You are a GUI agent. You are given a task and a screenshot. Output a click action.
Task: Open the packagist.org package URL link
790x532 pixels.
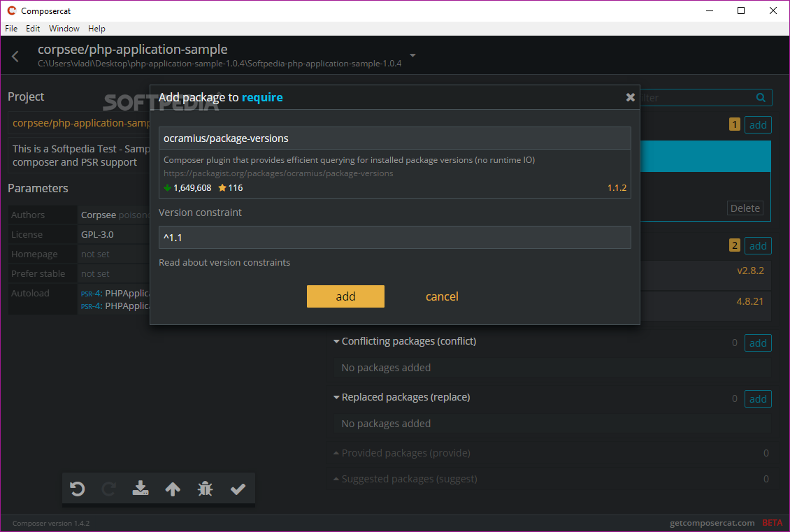pos(278,173)
